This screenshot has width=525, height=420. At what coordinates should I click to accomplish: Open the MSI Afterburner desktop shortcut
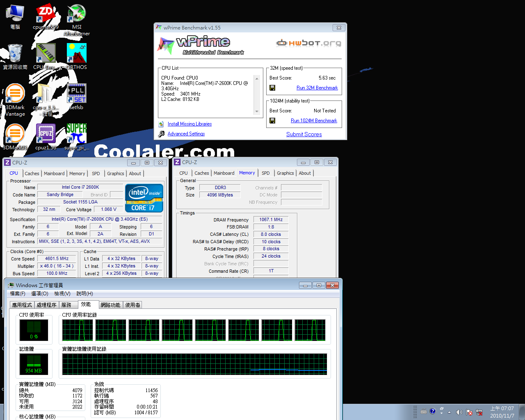click(x=77, y=20)
